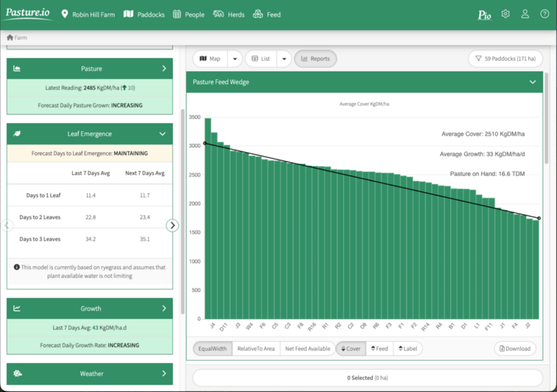Click the Robin Hill Farm location pin icon

coord(64,14)
